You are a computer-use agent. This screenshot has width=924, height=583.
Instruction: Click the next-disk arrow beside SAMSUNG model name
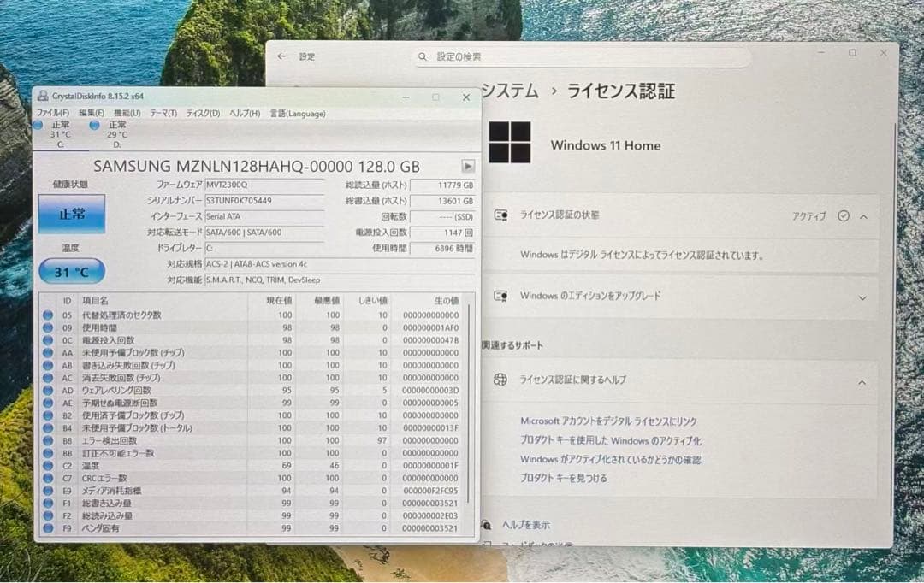tap(468, 167)
